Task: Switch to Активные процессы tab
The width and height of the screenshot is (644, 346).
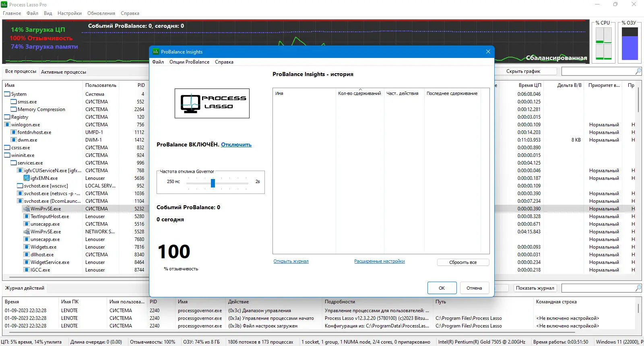Action: [x=64, y=72]
